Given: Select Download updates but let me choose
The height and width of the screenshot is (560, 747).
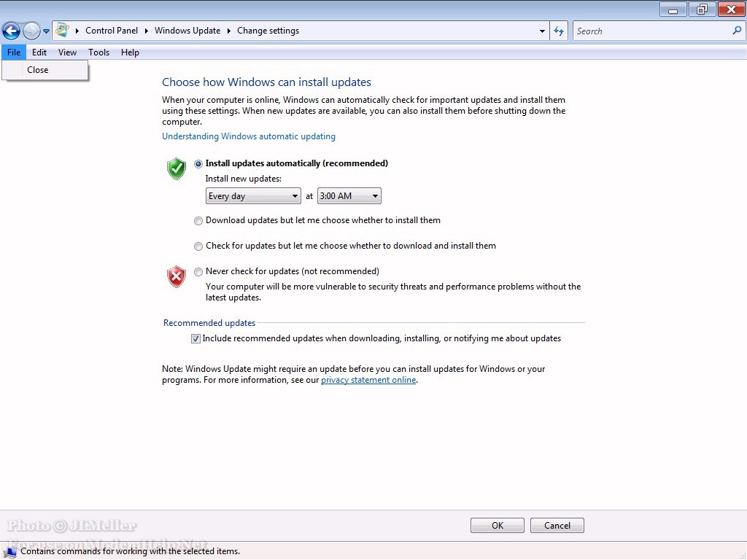Looking at the screenshot, I should [198, 221].
